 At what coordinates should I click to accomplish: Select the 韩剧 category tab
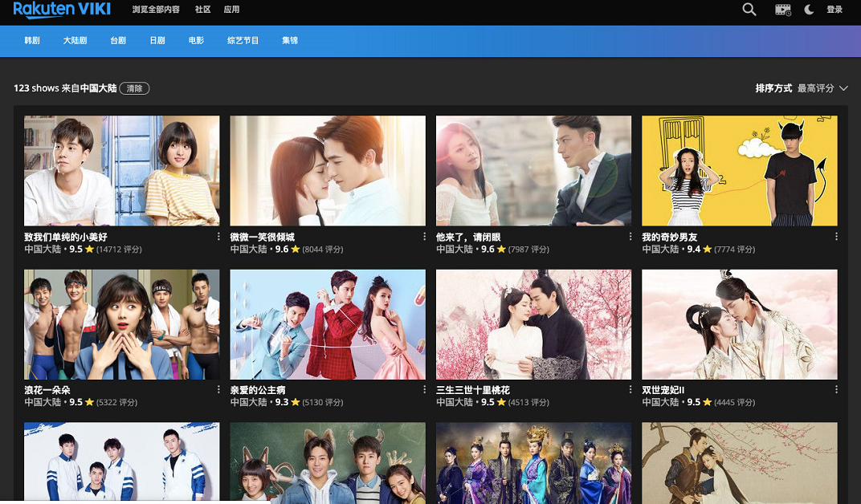32,40
